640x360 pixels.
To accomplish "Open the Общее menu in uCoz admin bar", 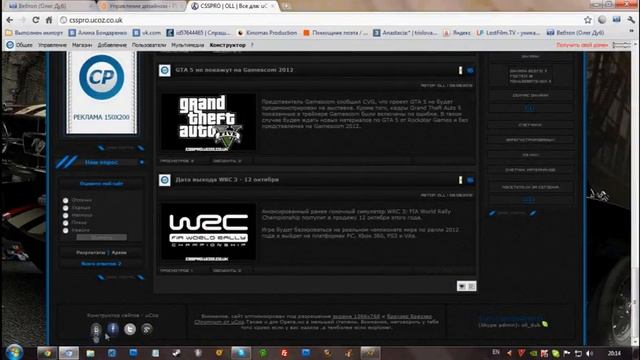I will (x=24, y=45).
